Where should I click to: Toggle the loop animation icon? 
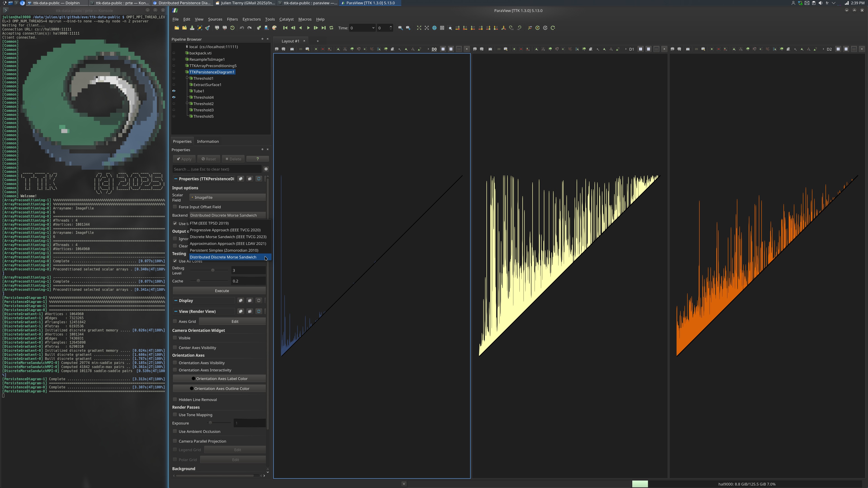[331, 28]
